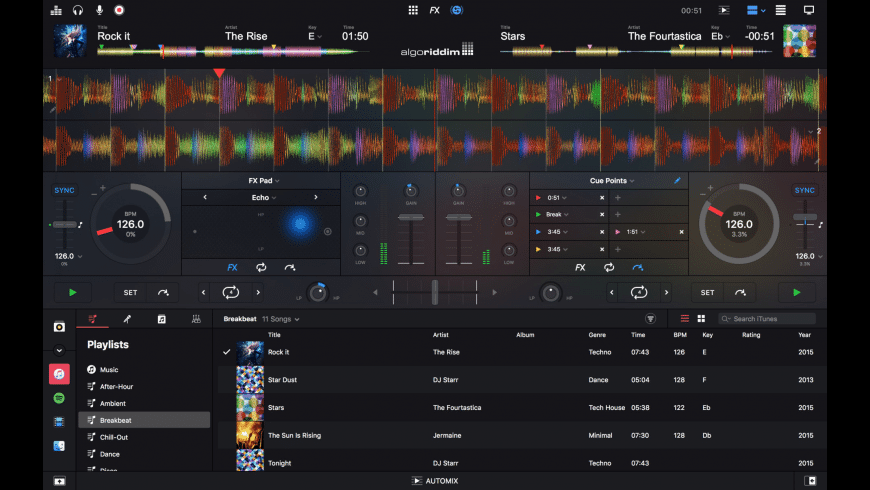Open the After-Hour playlist
This screenshot has width=870, height=490.
point(116,386)
